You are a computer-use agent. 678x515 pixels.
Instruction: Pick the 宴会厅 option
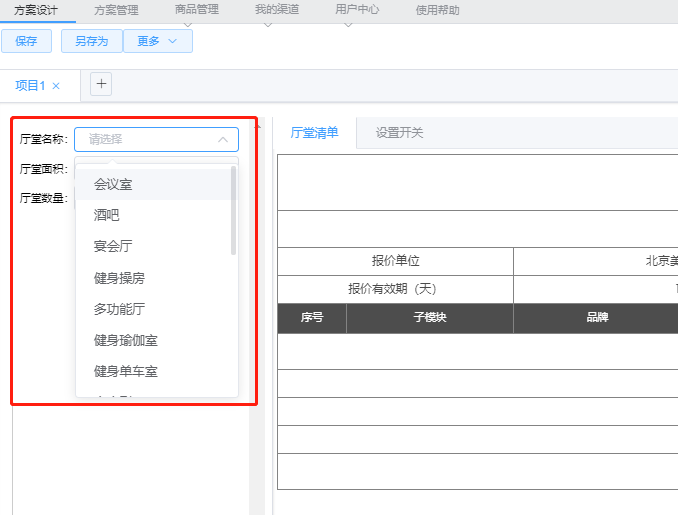pyautogui.click(x=113, y=246)
